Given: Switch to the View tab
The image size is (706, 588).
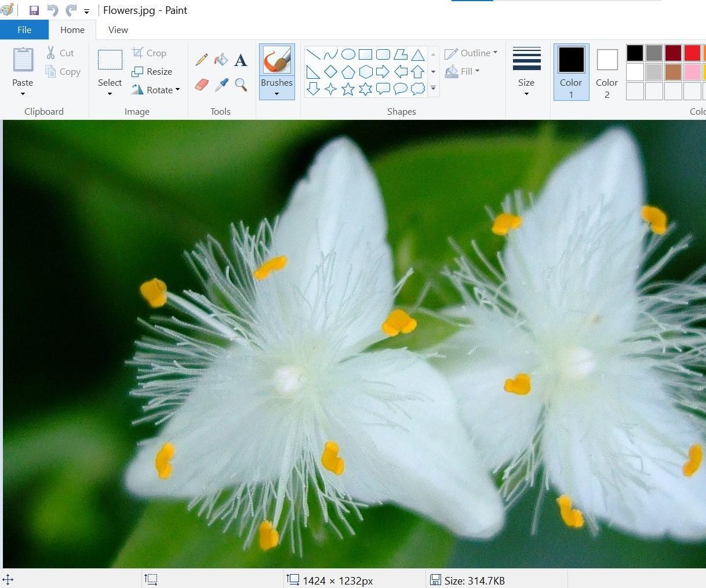Looking at the screenshot, I should point(118,30).
